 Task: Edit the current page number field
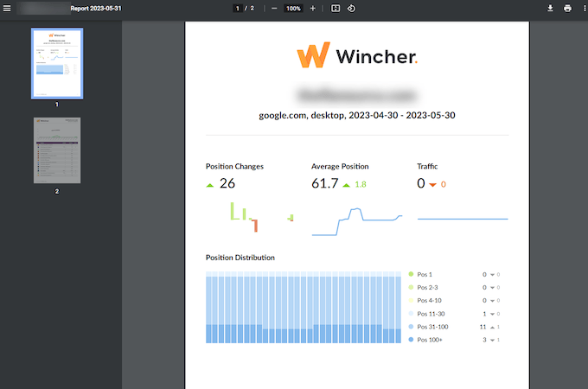(x=238, y=9)
